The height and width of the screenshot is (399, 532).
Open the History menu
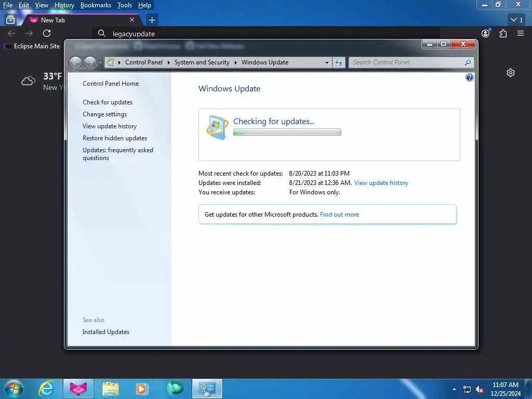pos(64,5)
